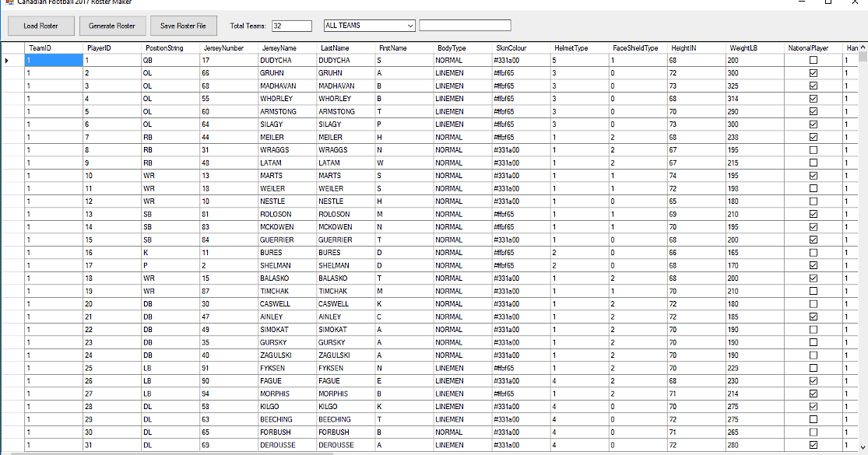Click the FaceShieldType column header
The height and width of the screenshot is (455, 868).
coord(638,48)
